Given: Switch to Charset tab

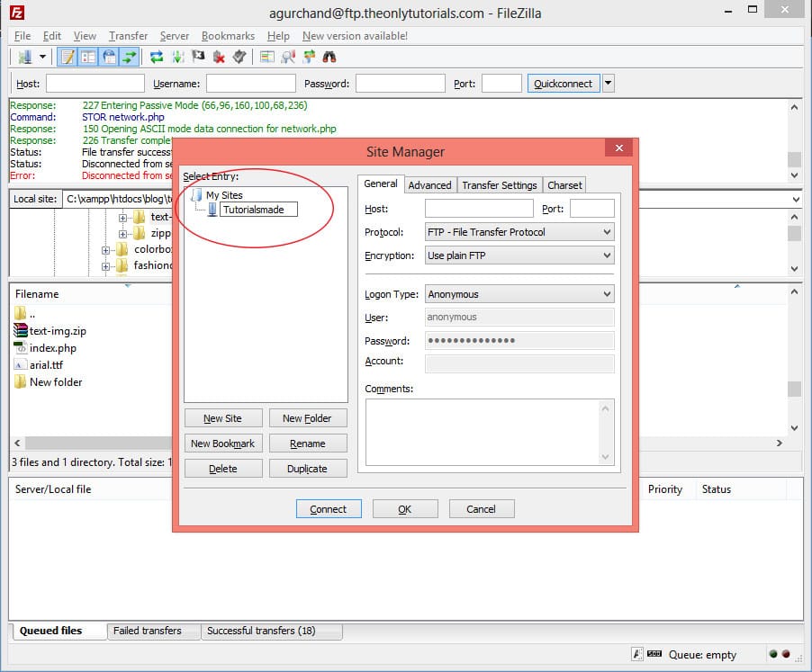Looking at the screenshot, I should [x=564, y=185].
